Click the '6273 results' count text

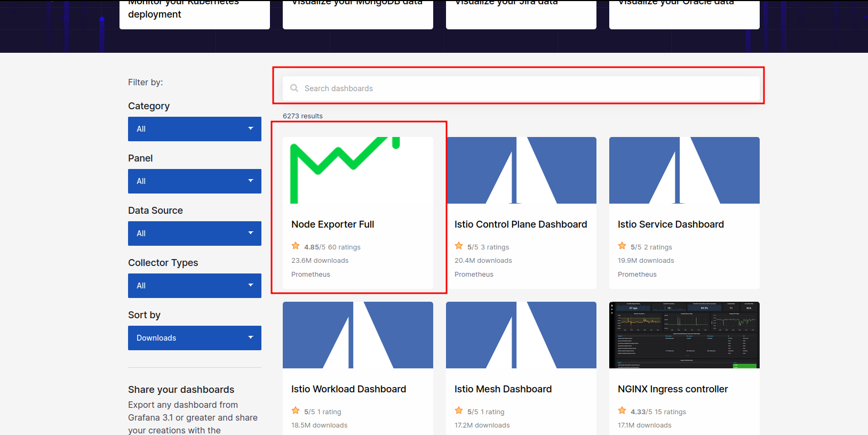tap(302, 116)
